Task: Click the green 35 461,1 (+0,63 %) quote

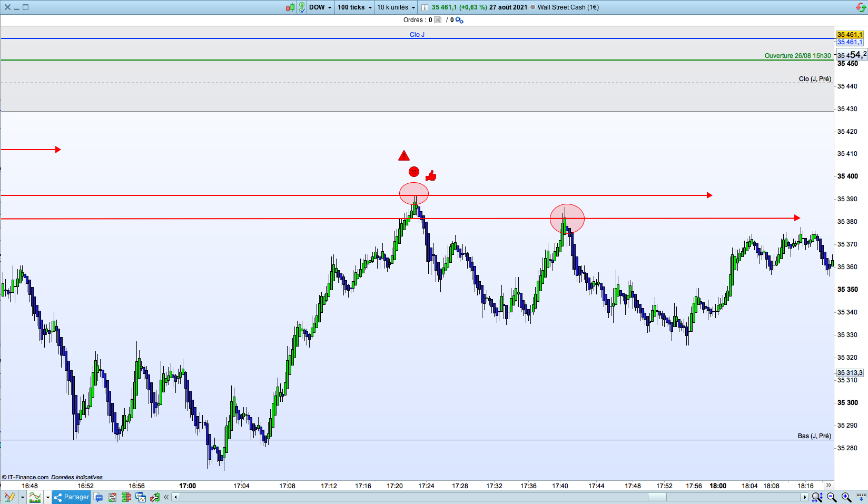Action: point(459,7)
